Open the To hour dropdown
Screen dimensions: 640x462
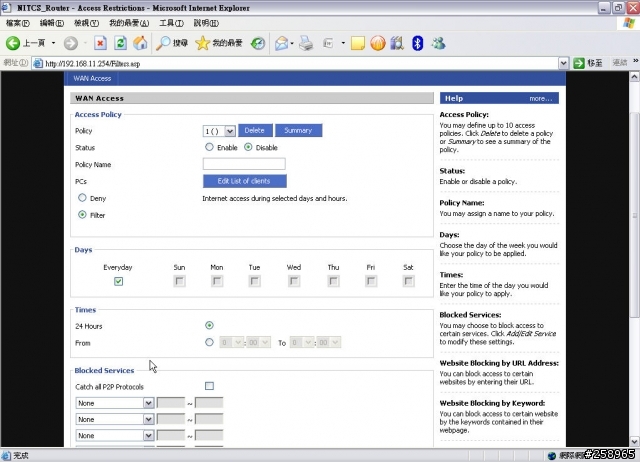(302, 342)
